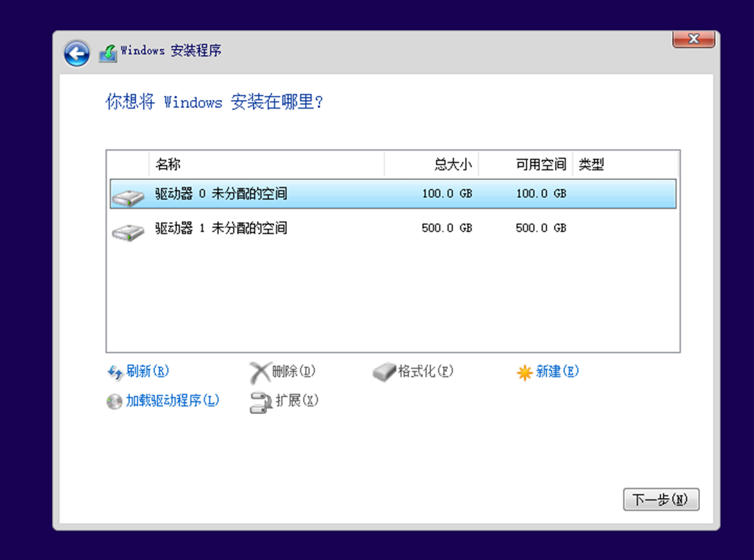Click the 下一步(N) button
The image size is (754, 560).
coord(661,499)
